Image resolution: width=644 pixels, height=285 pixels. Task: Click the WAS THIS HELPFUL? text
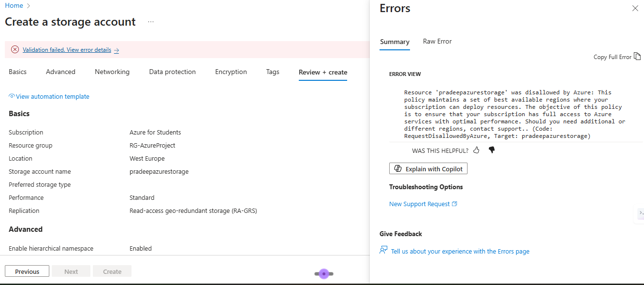440,150
